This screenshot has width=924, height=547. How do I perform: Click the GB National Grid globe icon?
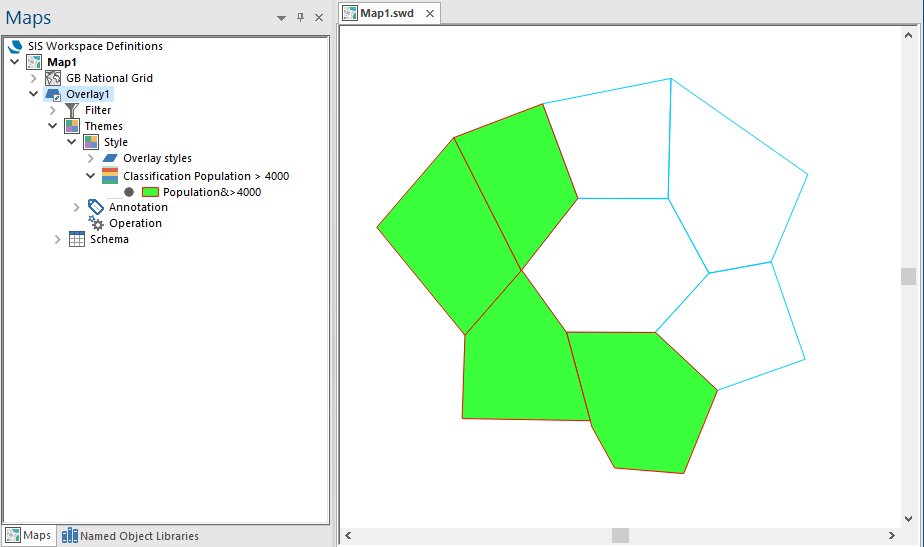coord(53,78)
